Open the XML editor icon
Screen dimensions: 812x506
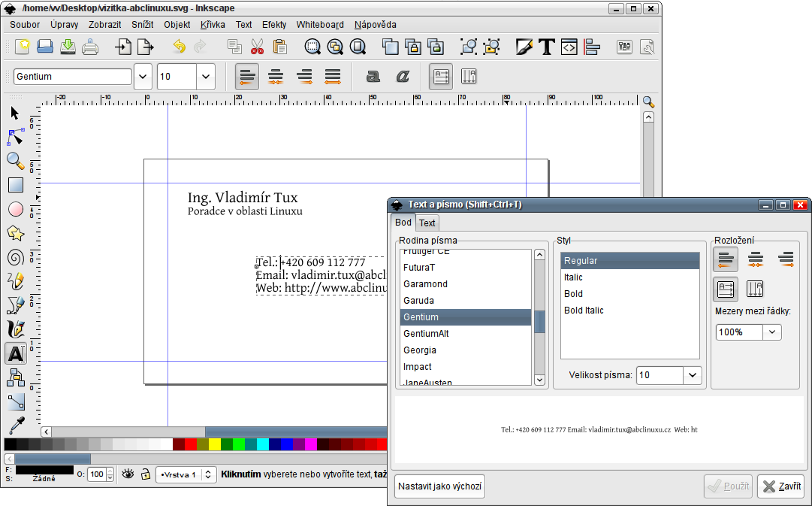click(569, 47)
